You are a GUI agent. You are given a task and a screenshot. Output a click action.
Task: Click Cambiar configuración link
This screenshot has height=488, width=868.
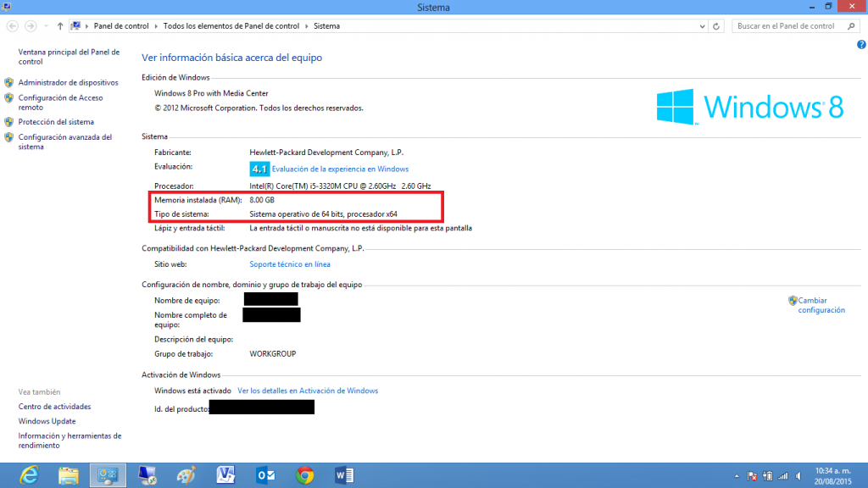(821, 305)
